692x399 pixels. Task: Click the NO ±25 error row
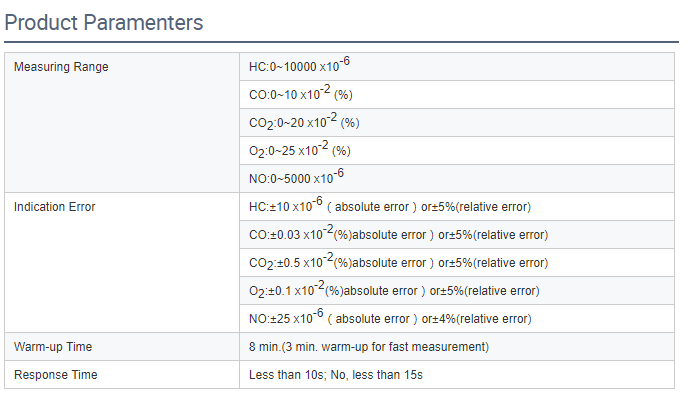pos(457,319)
